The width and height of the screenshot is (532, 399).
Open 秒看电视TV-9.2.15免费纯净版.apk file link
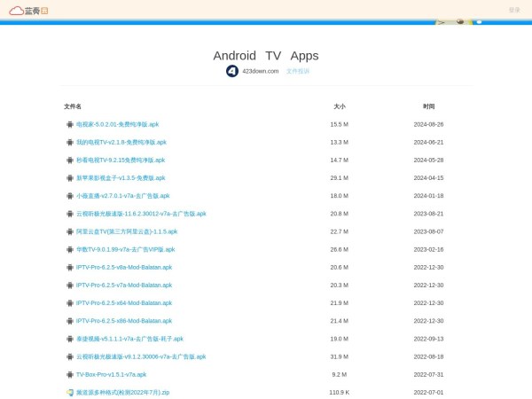pos(121,160)
